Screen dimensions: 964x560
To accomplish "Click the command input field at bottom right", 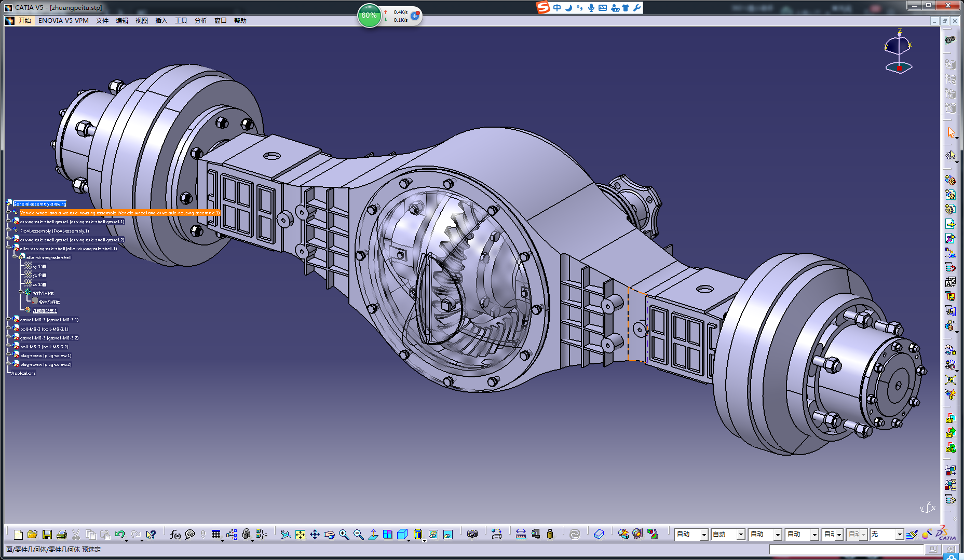I will [847, 549].
